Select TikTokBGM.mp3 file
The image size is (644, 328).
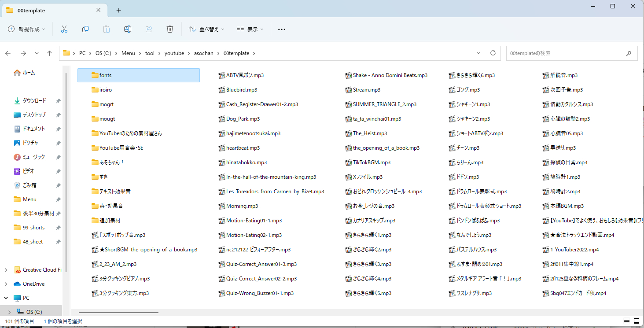pos(368,162)
